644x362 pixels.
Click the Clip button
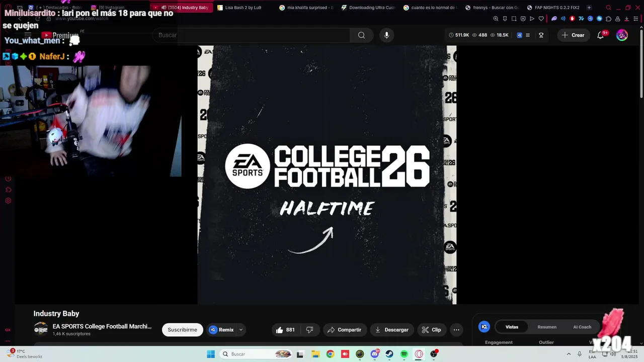click(x=431, y=330)
